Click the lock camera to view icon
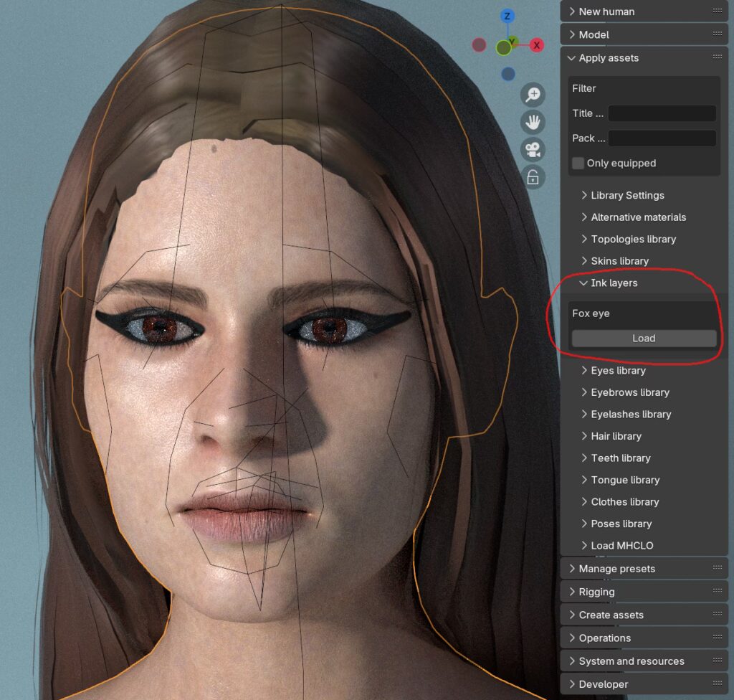 533,177
